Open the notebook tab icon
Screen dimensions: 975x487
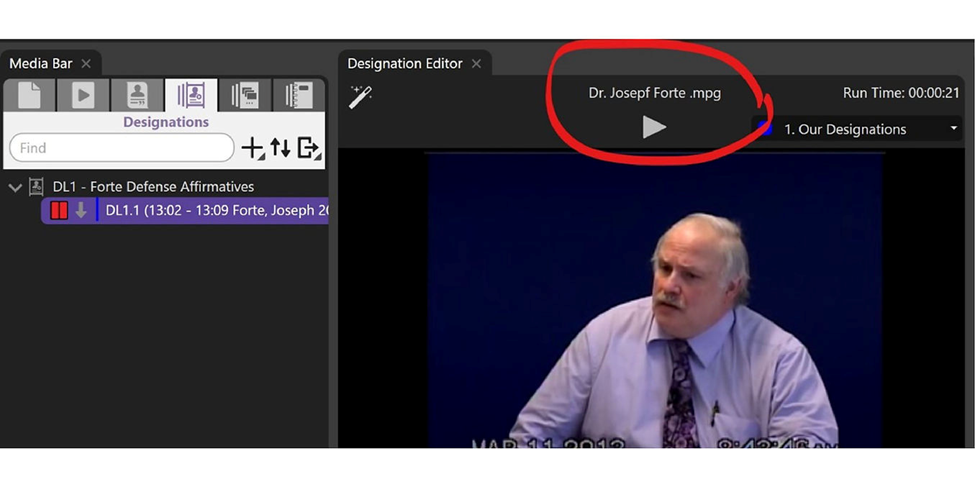[299, 95]
